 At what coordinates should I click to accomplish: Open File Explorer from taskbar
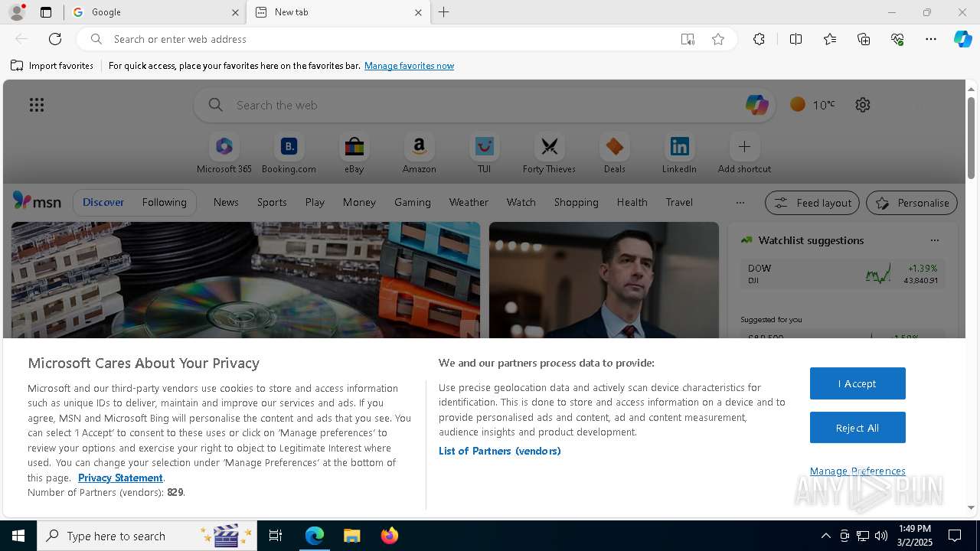(x=351, y=536)
